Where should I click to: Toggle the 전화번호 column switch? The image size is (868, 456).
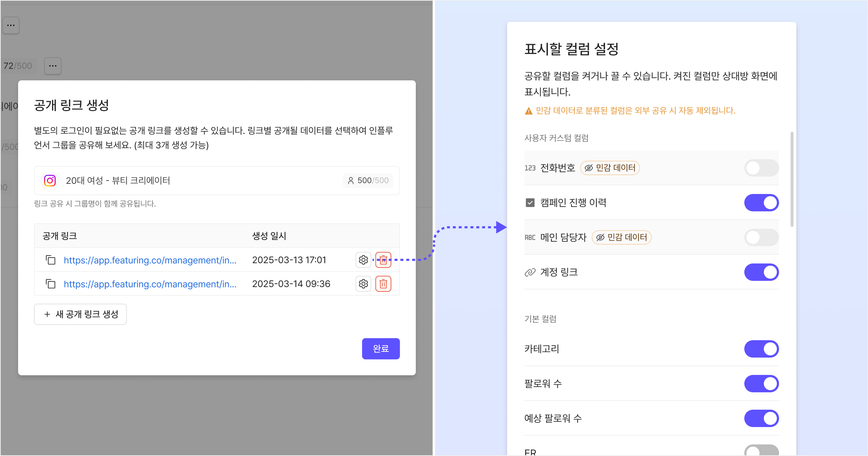761,168
